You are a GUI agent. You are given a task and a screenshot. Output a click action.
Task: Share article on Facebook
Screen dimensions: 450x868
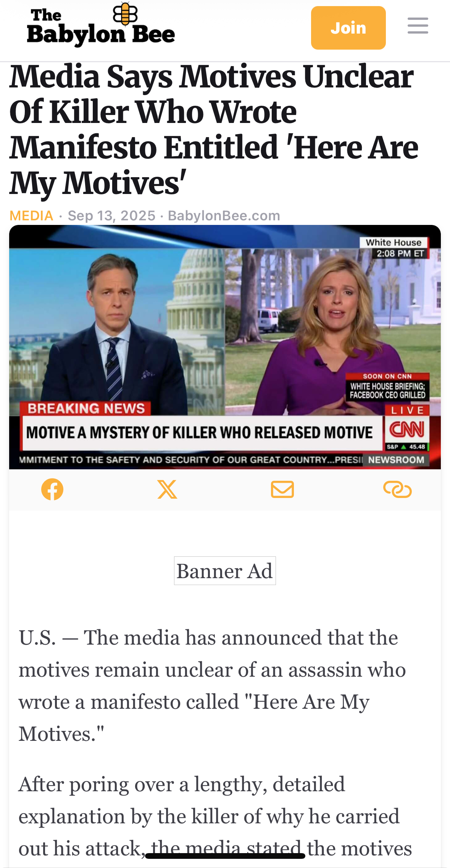pyautogui.click(x=52, y=489)
